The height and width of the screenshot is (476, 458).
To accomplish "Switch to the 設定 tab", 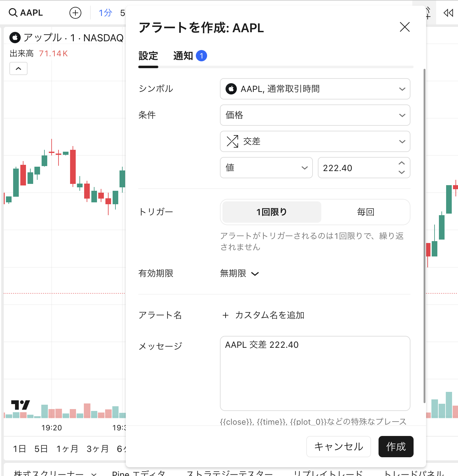I will (x=148, y=56).
